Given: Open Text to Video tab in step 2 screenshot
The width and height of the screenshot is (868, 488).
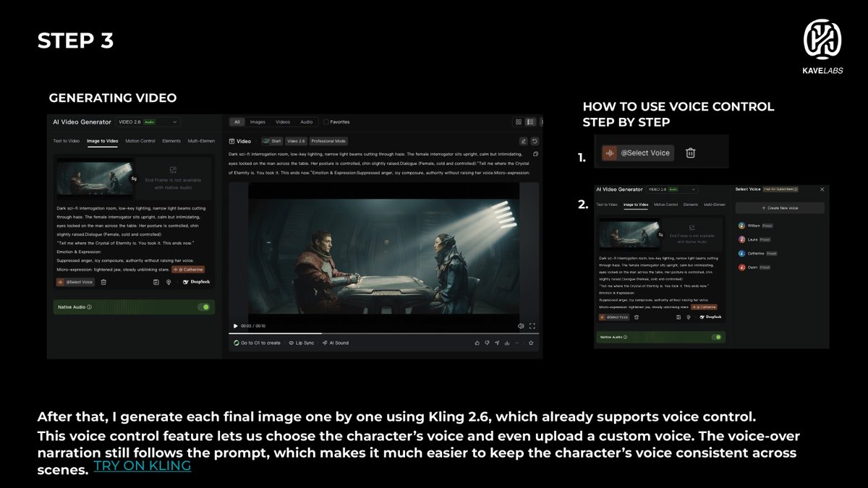Looking at the screenshot, I should (x=608, y=205).
